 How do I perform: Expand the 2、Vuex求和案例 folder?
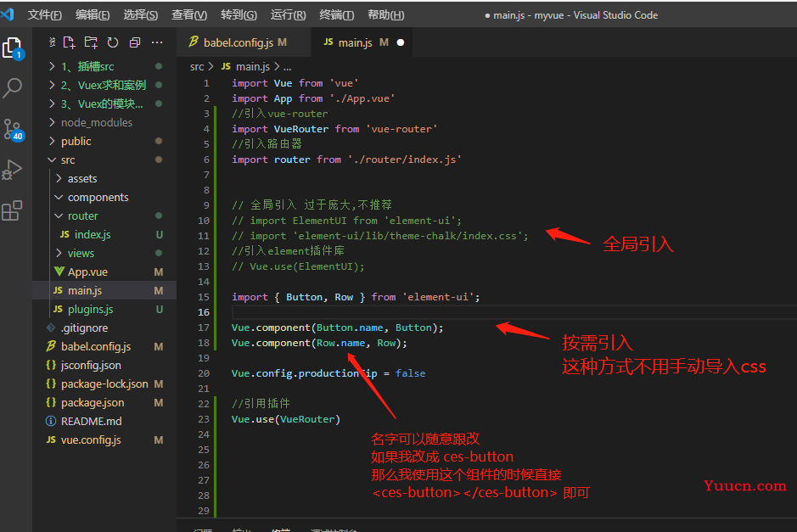pyautogui.click(x=104, y=85)
